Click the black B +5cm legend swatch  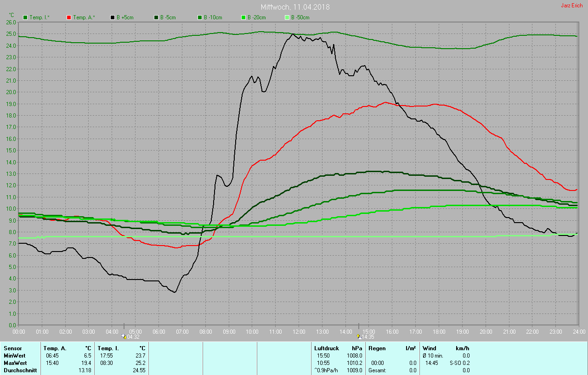click(113, 17)
